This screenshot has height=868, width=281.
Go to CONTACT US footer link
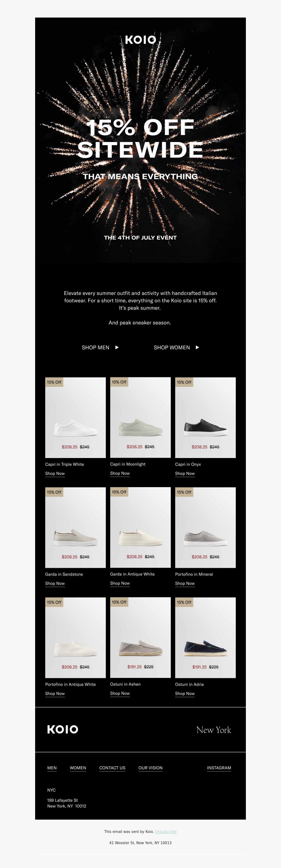tap(112, 768)
